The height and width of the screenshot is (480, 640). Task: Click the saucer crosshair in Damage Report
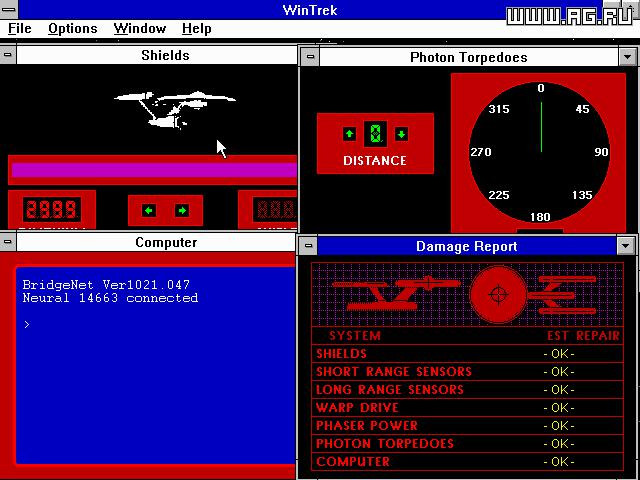498,293
